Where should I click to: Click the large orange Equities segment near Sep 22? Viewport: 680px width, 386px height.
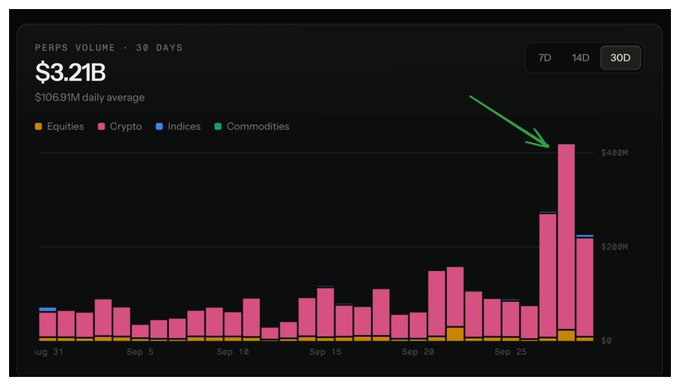[x=455, y=334]
